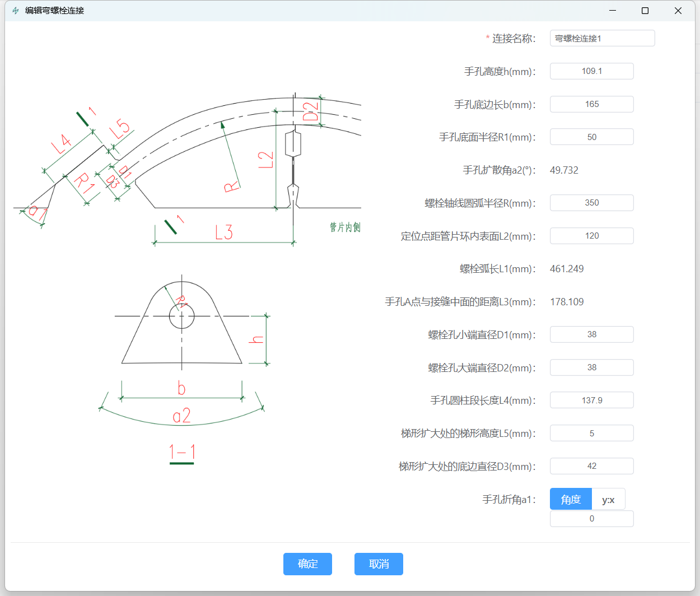Viewport: 700px width, 596px height.
Task: Select the 手孔底面半径R1 input box
Action: [x=591, y=137]
